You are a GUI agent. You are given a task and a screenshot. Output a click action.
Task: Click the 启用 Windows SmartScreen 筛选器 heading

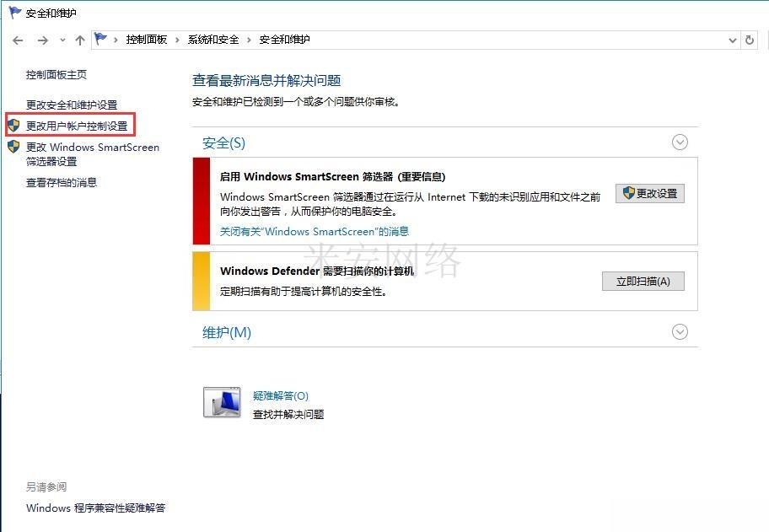[332, 176]
